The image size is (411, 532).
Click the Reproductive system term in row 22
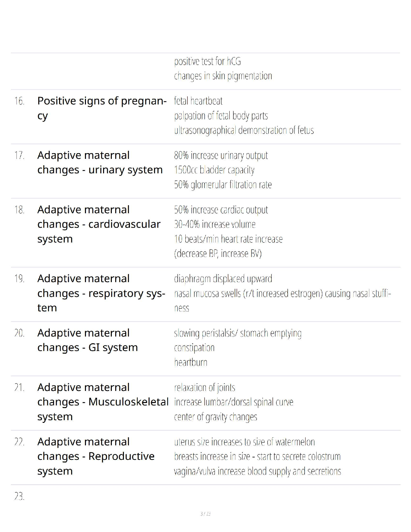click(96, 456)
